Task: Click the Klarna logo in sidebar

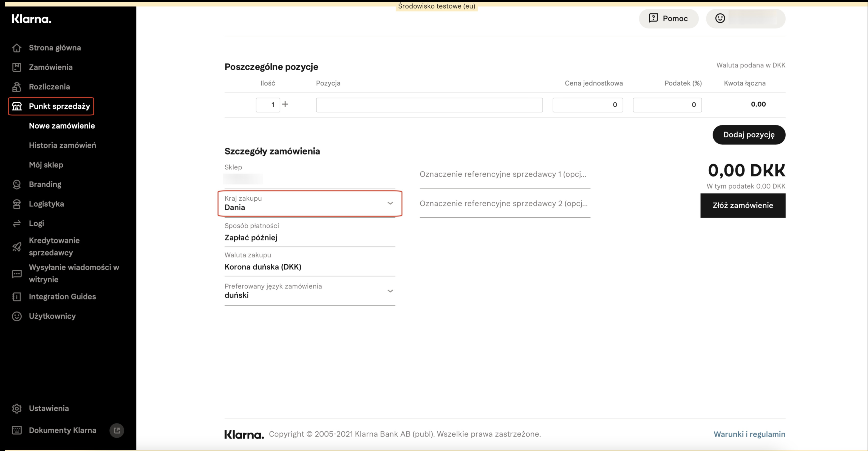Action: [x=31, y=19]
